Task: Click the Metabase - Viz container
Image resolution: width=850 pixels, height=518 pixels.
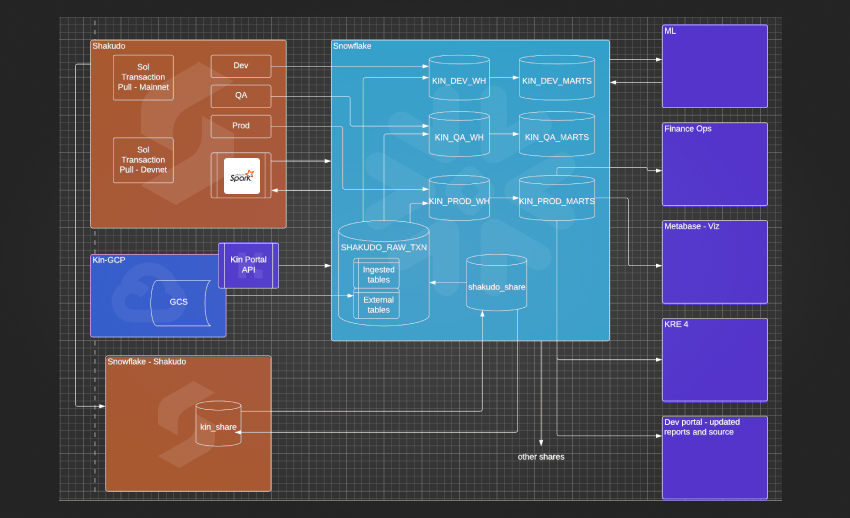Action: coord(714,262)
